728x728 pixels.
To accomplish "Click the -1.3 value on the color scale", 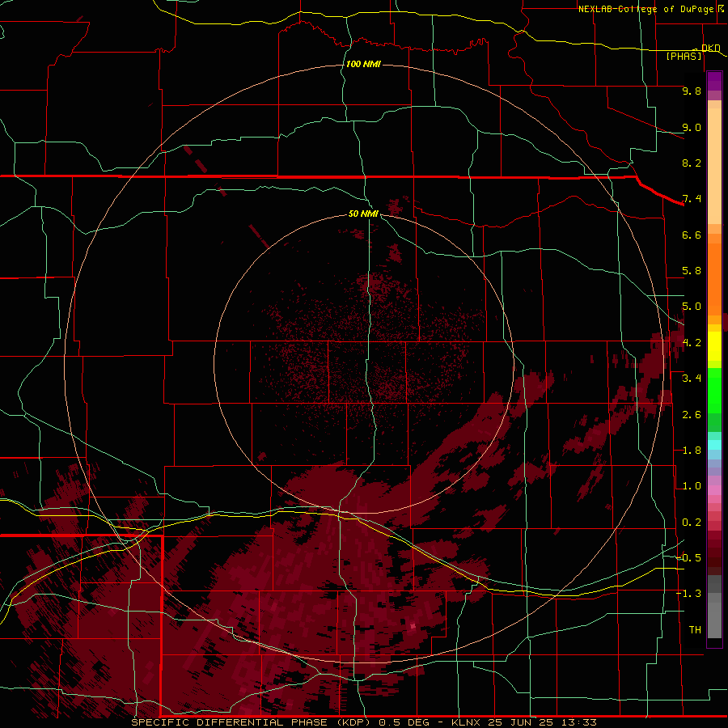I will click(x=689, y=594).
